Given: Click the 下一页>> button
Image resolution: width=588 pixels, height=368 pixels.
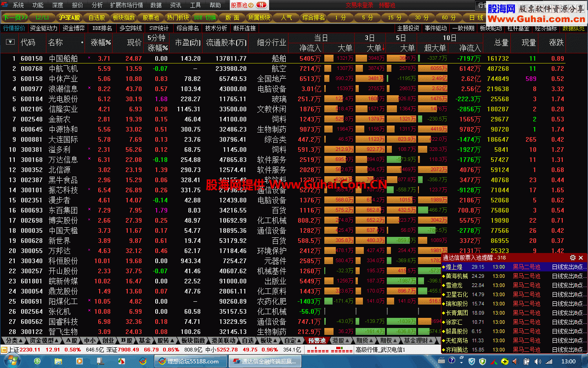Looking at the screenshot, I should tap(16, 17).
